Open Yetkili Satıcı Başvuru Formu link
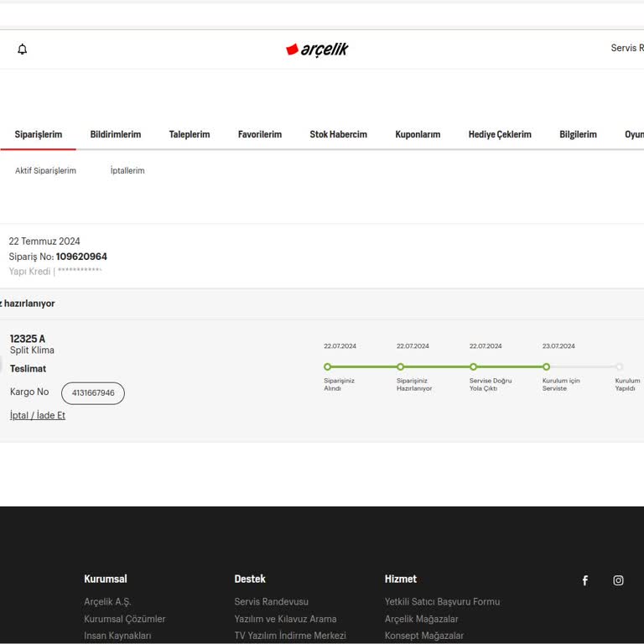This screenshot has width=644, height=644. [442, 602]
